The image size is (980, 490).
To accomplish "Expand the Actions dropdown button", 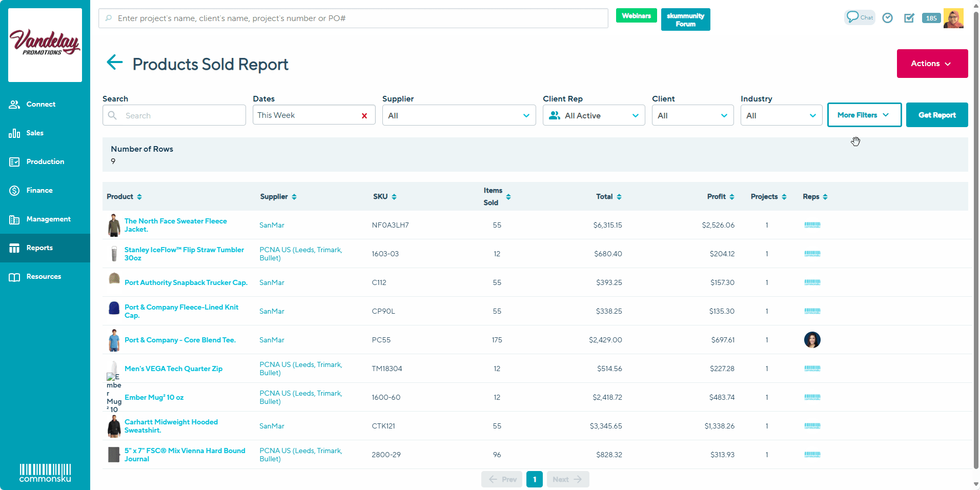I will [932, 64].
